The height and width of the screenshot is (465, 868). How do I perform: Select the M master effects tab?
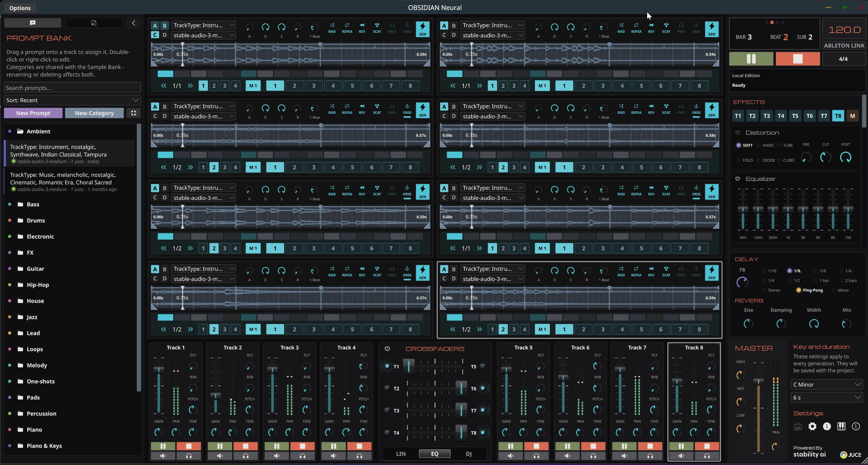pos(853,116)
